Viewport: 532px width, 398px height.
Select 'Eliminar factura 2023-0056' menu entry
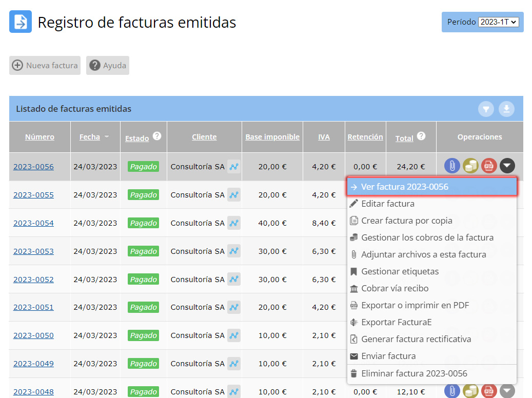tap(414, 373)
